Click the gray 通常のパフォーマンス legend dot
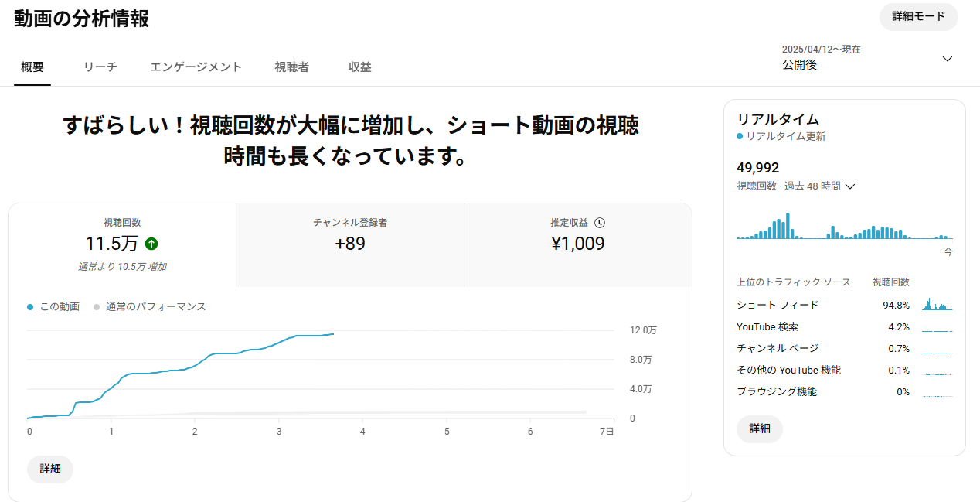The height and width of the screenshot is (502, 980). (x=97, y=307)
